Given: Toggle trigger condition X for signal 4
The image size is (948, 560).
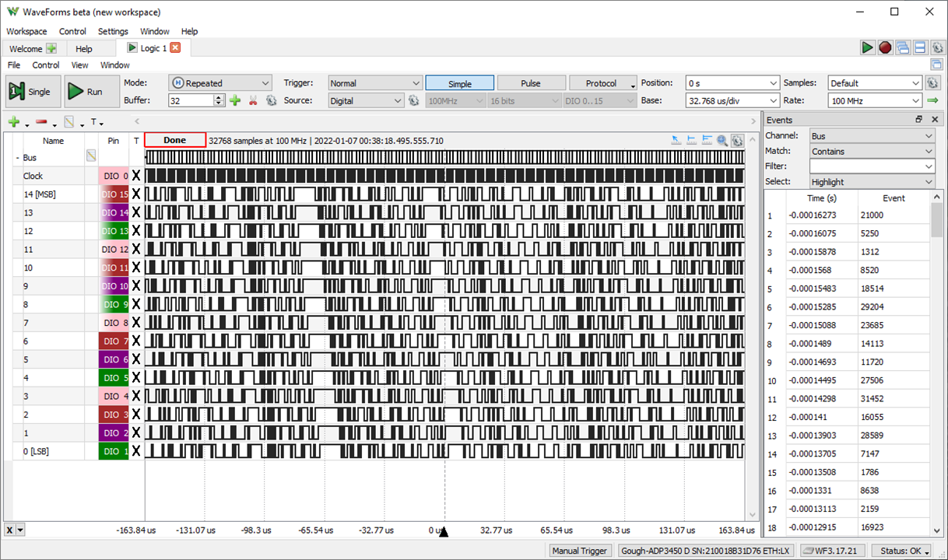Looking at the screenshot, I should [x=136, y=377].
